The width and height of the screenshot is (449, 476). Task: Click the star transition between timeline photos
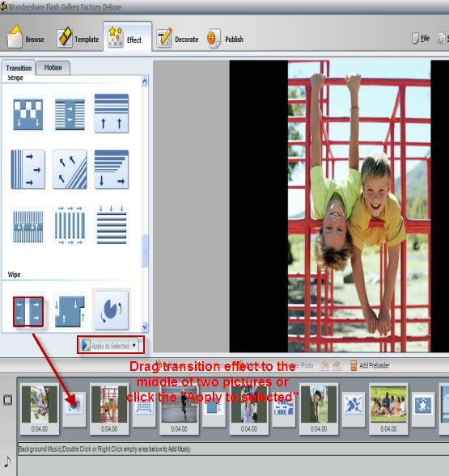[423, 405]
